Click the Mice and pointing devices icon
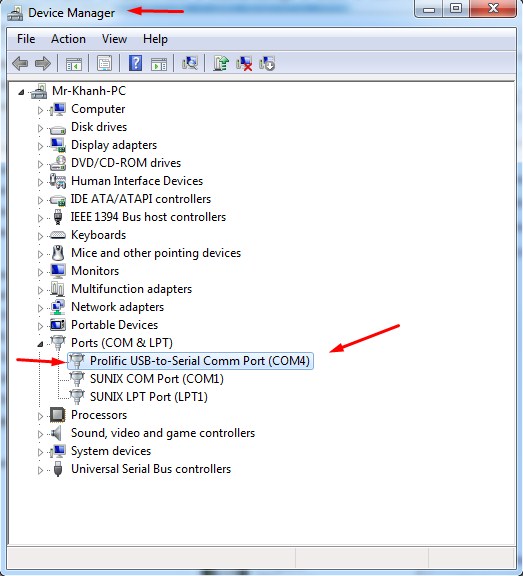 coord(58,253)
